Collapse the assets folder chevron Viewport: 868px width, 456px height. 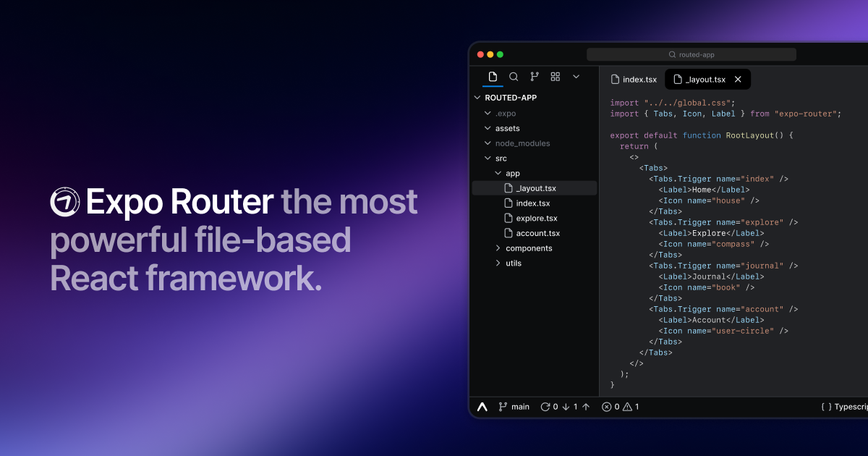pos(488,128)
